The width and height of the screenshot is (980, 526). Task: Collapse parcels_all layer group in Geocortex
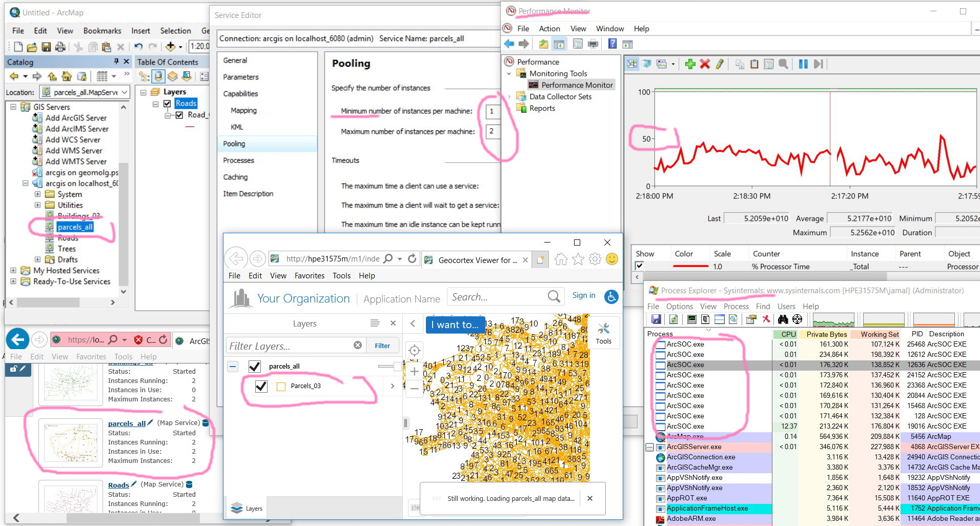point(233,366)
